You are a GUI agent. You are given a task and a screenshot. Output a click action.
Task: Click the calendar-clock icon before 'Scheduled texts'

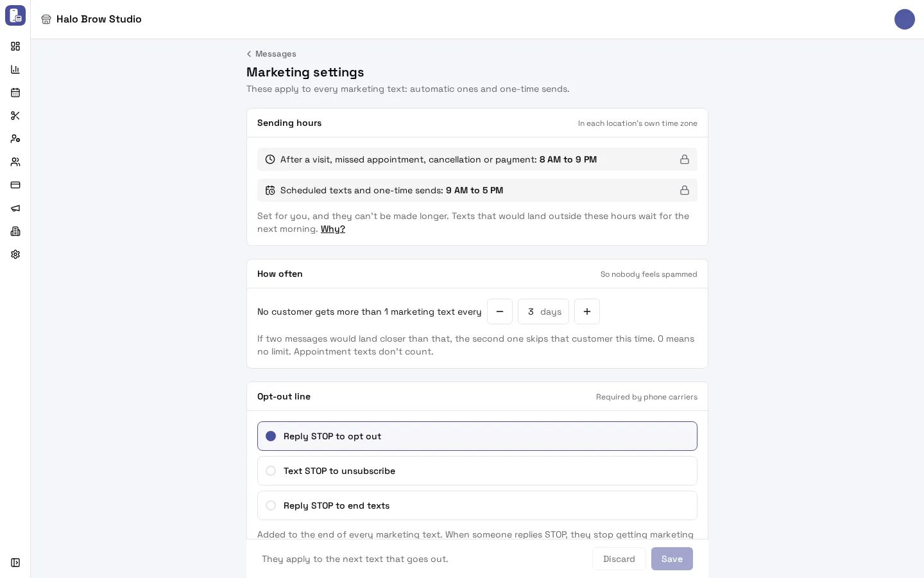coord(270,190)
